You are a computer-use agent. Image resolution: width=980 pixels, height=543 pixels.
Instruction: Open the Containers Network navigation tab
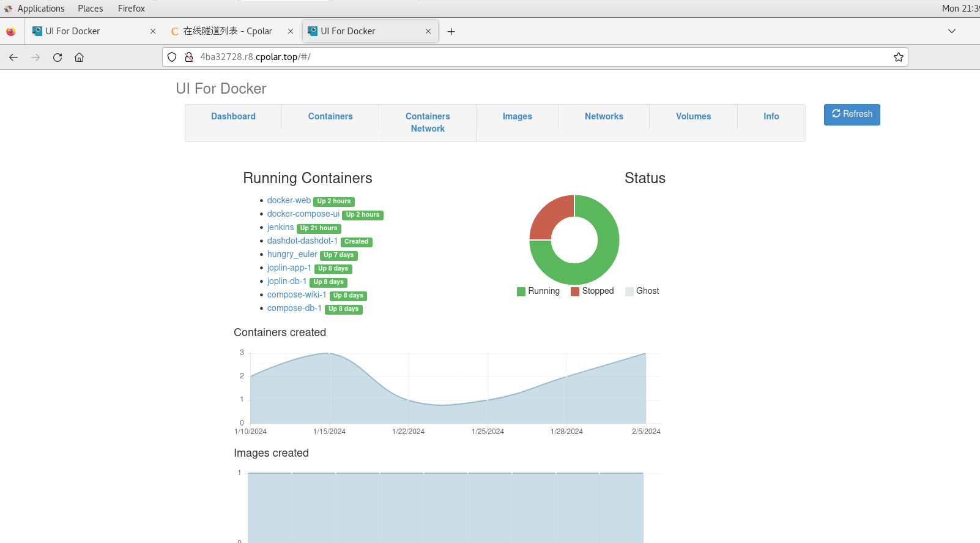[x=428, y=122]
